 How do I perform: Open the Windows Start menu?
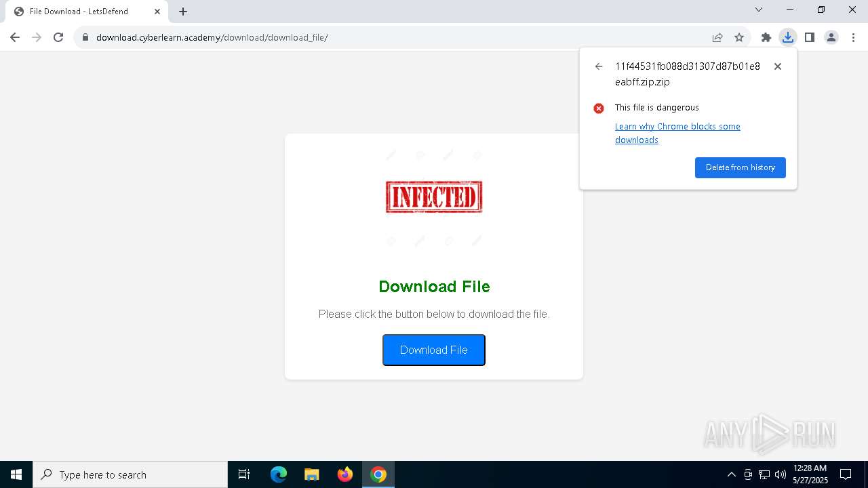click(16, 474)
